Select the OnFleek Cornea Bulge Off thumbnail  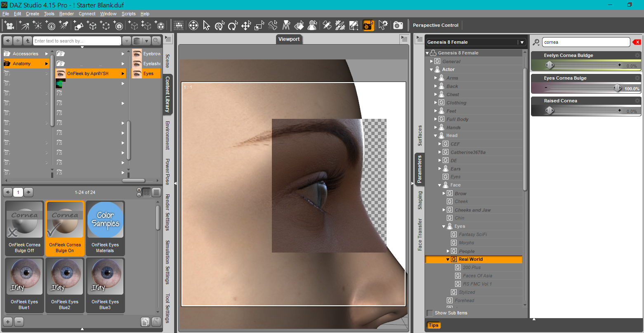24,228
